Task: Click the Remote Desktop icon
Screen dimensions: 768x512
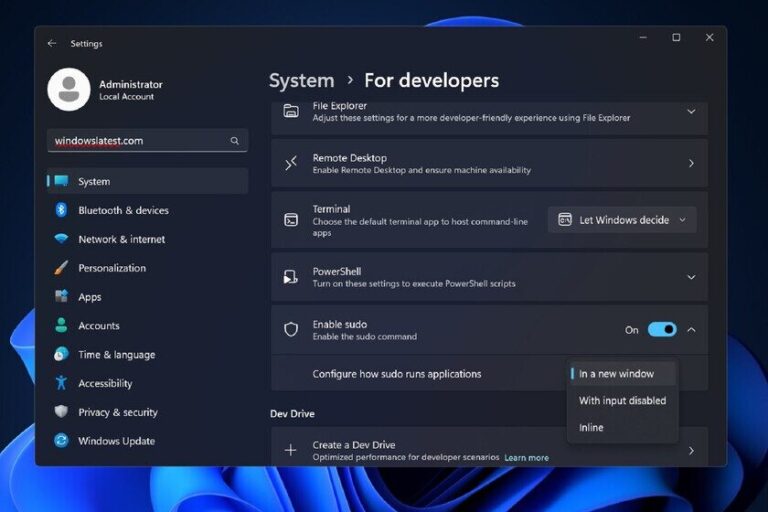Action: click(x=291, y=163)
